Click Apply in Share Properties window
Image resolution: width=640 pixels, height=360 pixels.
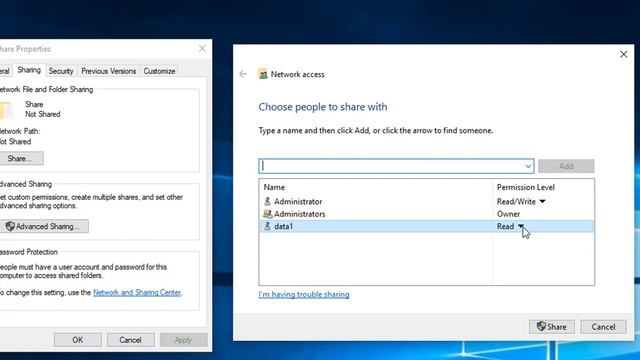pos(183,340)
